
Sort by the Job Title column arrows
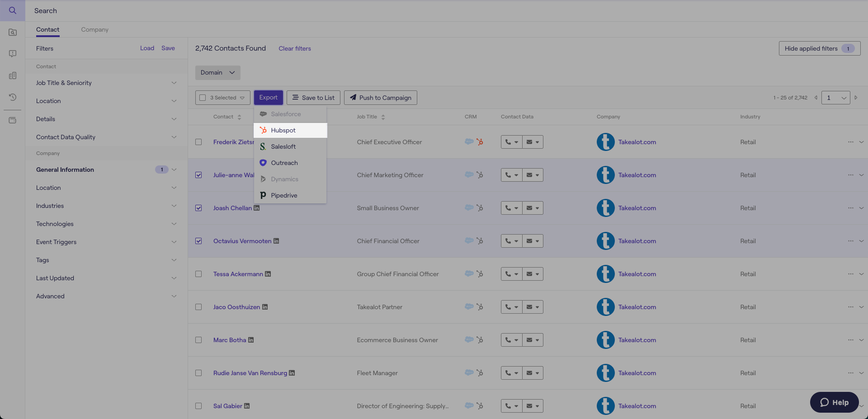[x=383, y=117]
